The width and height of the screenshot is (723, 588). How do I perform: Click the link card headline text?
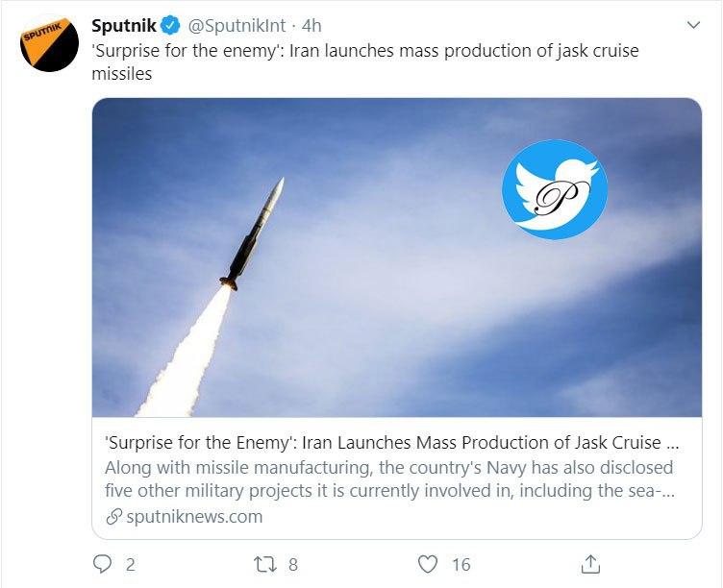pos(389,443)
